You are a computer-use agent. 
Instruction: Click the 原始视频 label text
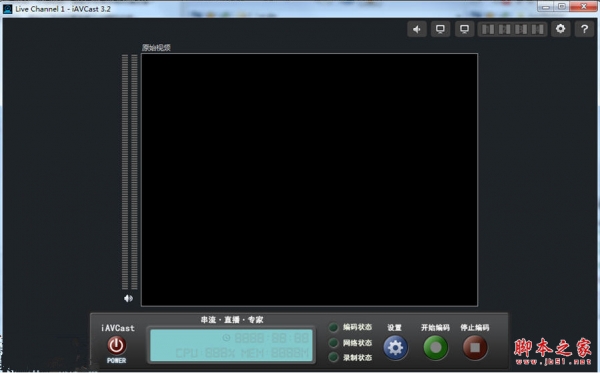click(156, 48)
